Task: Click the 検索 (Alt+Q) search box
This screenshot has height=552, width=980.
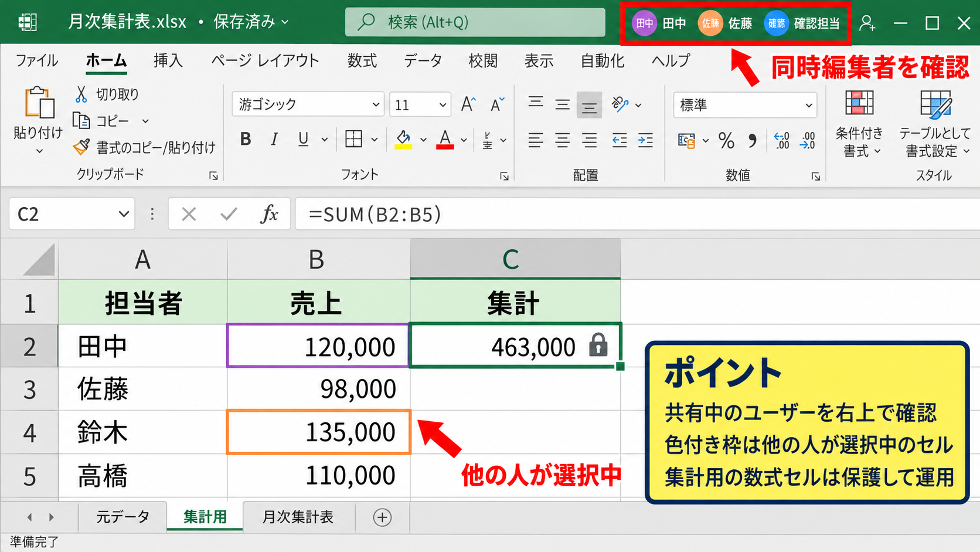Action: tap(475, 22)
